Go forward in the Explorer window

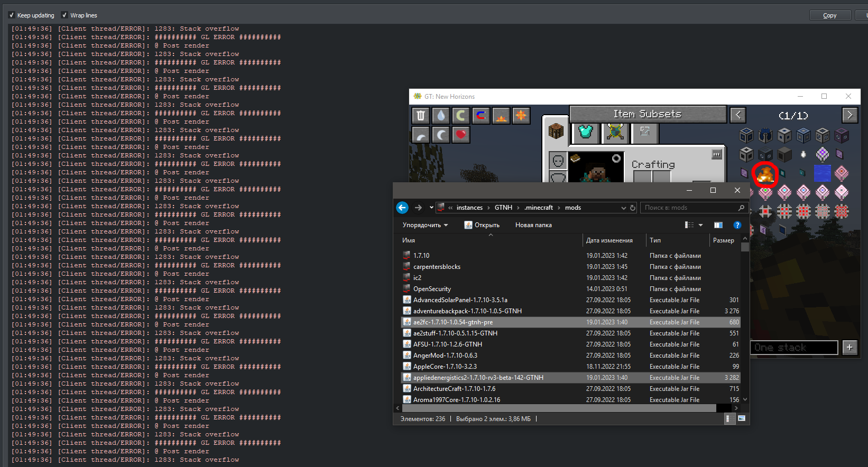418,208
